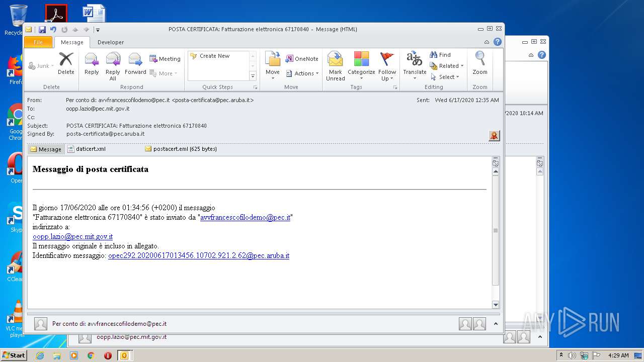Image resolution: width=644 pixels, height=362 pixels.
Task: Minimize the ribbon chevron
Action: point(487,42)
